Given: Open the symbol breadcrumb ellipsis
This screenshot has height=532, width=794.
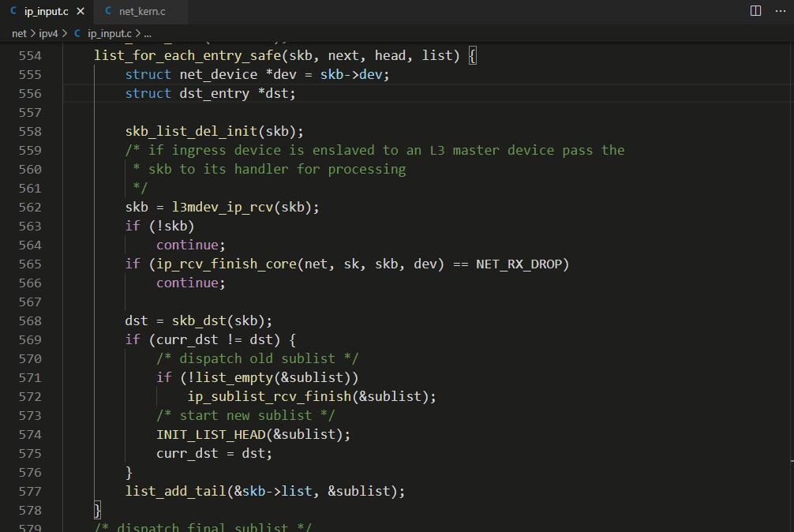Looking at the screenshot, I should pyautogui.click(x=147, y=33).
